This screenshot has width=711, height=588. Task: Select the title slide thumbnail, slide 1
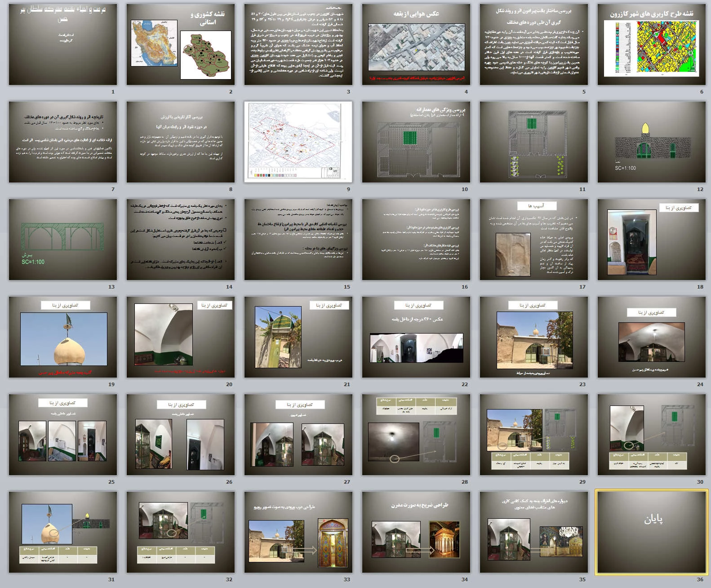(x=63, y=45)
